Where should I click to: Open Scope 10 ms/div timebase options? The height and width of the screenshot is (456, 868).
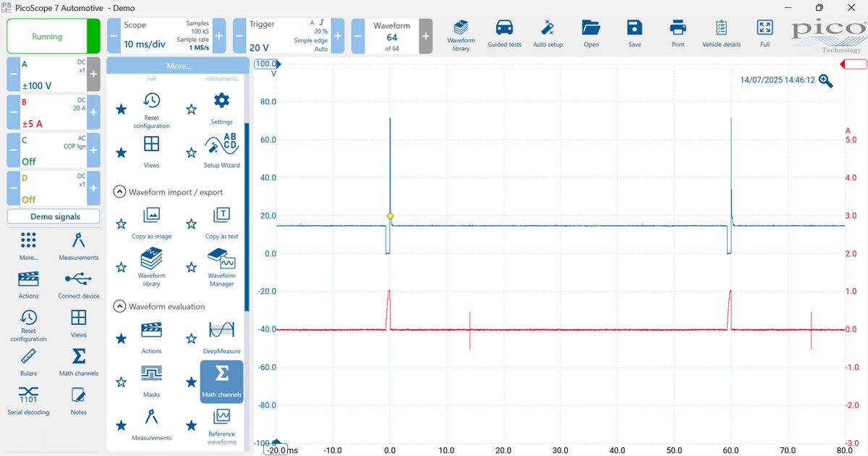[x=166, y=35]
